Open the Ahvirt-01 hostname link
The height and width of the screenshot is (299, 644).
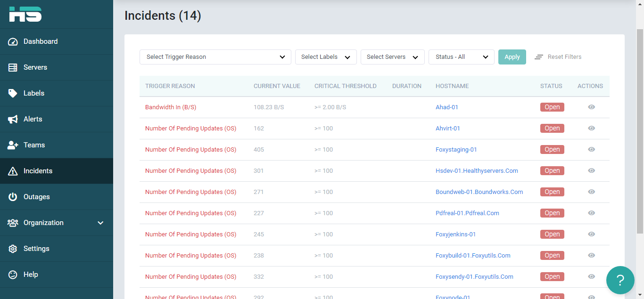tap(448, 129)
